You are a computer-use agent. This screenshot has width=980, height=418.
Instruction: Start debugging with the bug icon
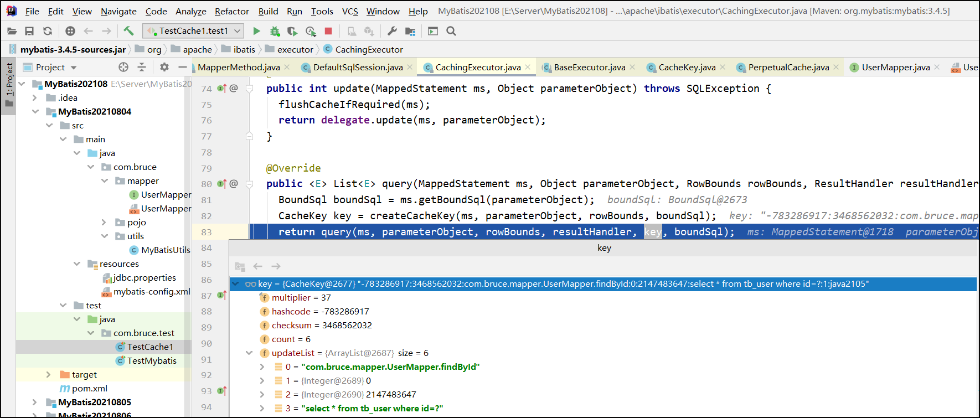(275, 32)
